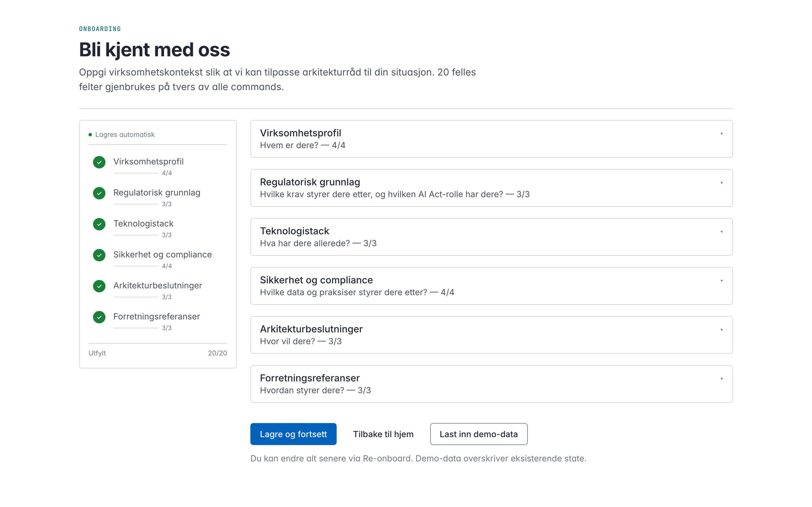Expand the Forretningsreferanser accordion arrow
Image resolution: width=812 pixels, height=507 pixels.
pyautogui.click(x=721, y=379)
